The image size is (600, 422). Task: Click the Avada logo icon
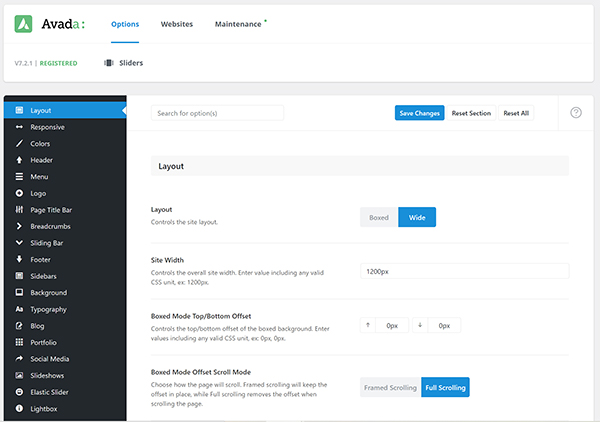point(23,24)
